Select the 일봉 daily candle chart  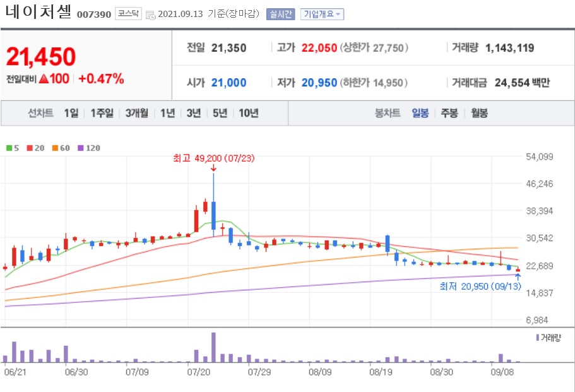coord(420,113)
